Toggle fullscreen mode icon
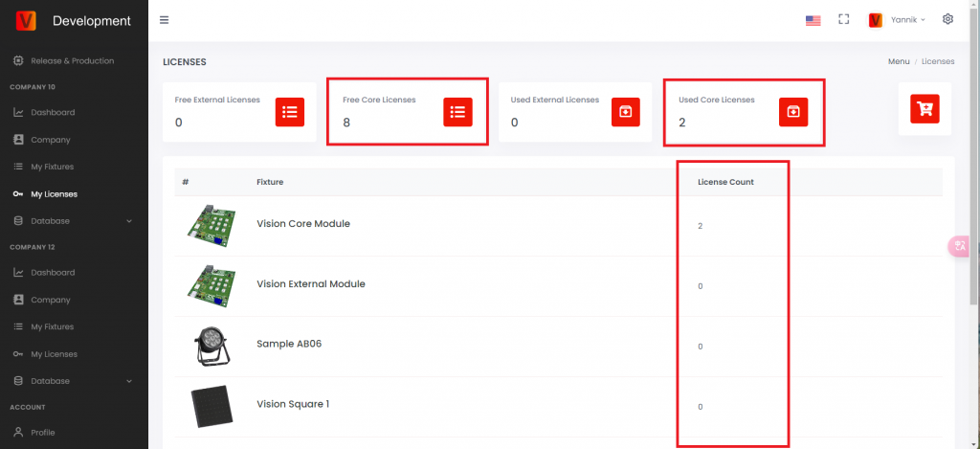Image resolution: width=980 pixels, height=449 pixels. coord(843,19)
